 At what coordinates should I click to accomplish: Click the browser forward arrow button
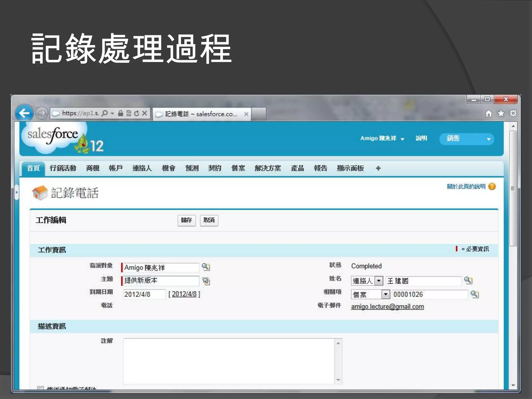(x=42, y=113)
